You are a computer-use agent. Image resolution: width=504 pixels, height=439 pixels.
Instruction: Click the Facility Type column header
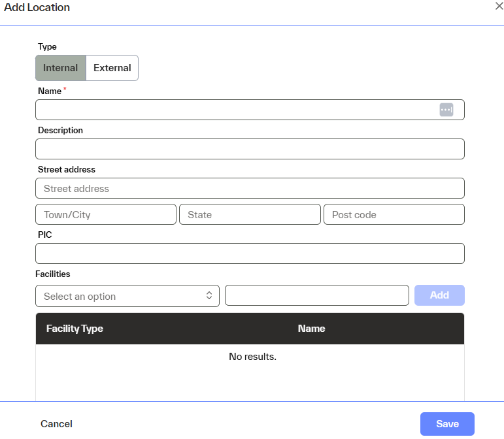tap(75, 329)
